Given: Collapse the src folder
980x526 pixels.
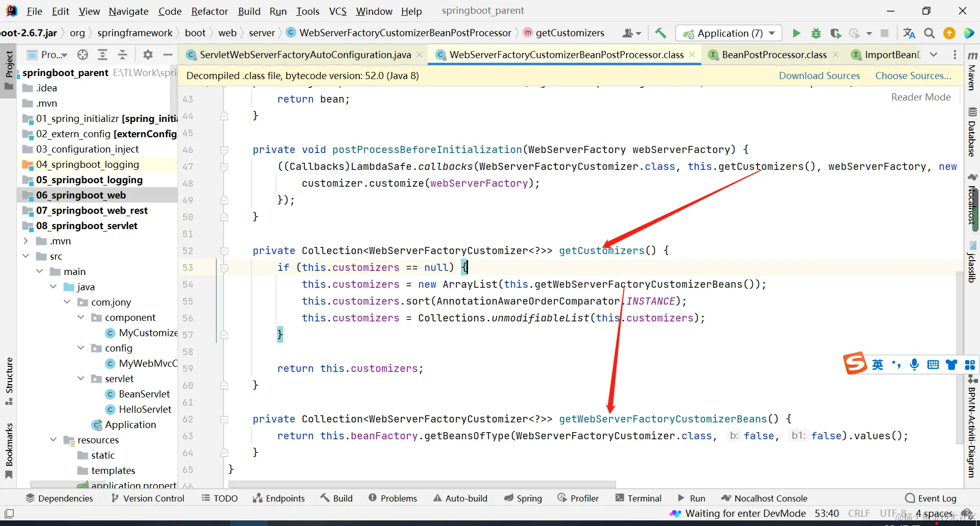Looking at the screenshot, I should coord(26,256).
